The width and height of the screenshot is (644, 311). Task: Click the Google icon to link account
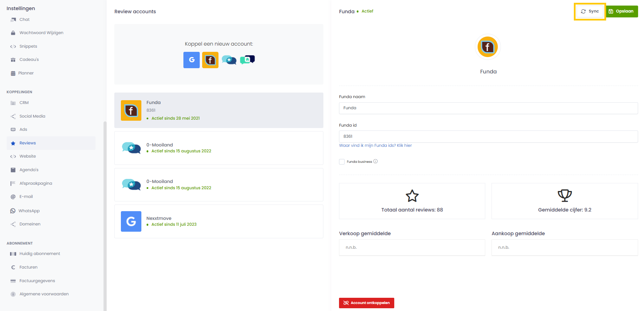click(x=191, y=60)
